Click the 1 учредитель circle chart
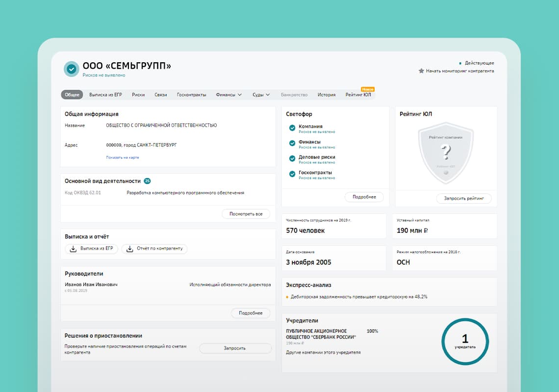This screenshot has width=559, height=392. click(x=465, y=342)
